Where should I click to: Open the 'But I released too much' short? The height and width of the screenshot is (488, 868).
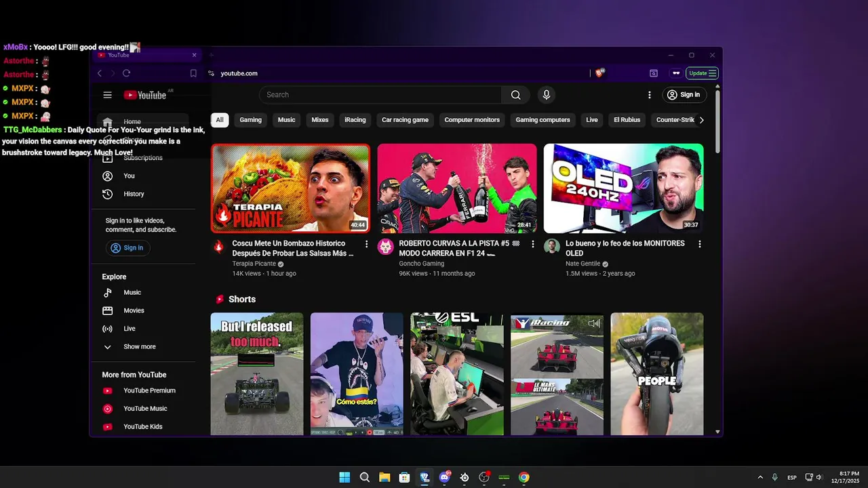(x=256, y=373)
